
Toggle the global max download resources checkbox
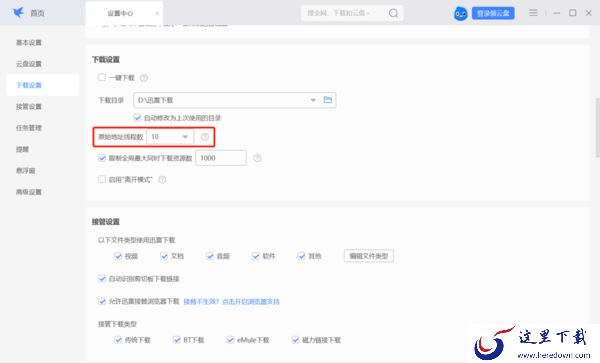(102, 158)
